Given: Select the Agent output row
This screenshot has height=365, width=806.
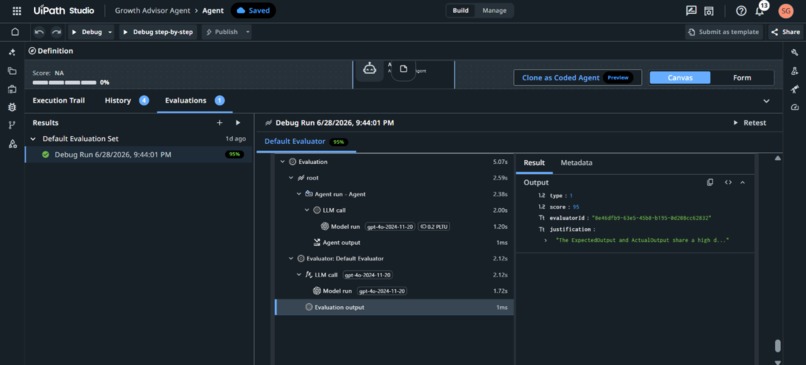Looking at the screenshot, I should tap(394, 243).
